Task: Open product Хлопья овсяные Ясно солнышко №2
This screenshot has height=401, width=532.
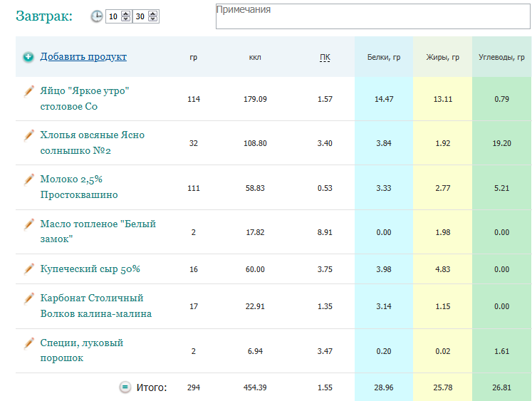Action: (93, 142)
